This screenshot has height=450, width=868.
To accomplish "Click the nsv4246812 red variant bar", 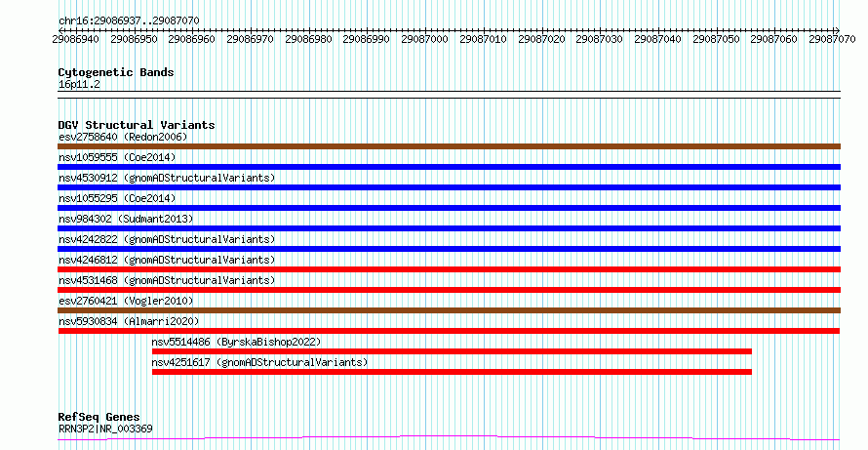I will click(449, 269).
